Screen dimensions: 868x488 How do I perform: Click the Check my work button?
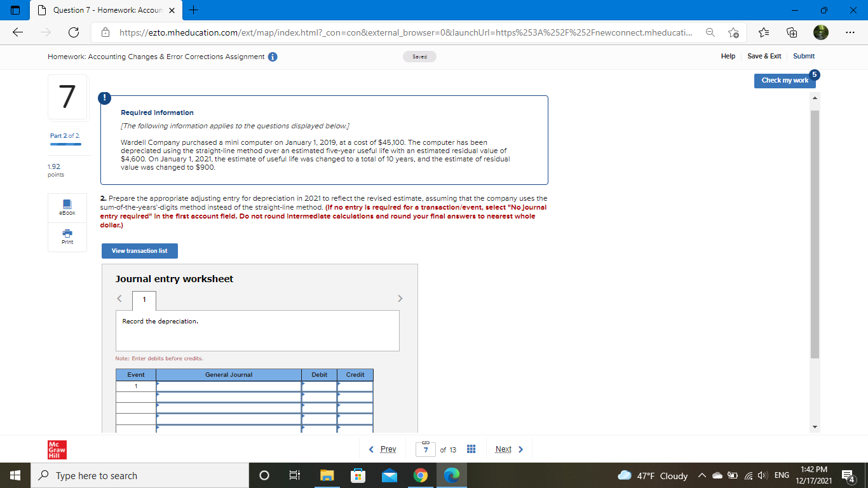point(785,81)
